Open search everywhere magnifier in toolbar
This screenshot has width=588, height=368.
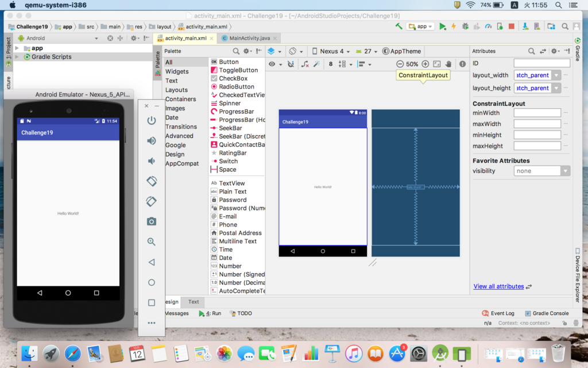pyautogui.click(x=565, y=26)
